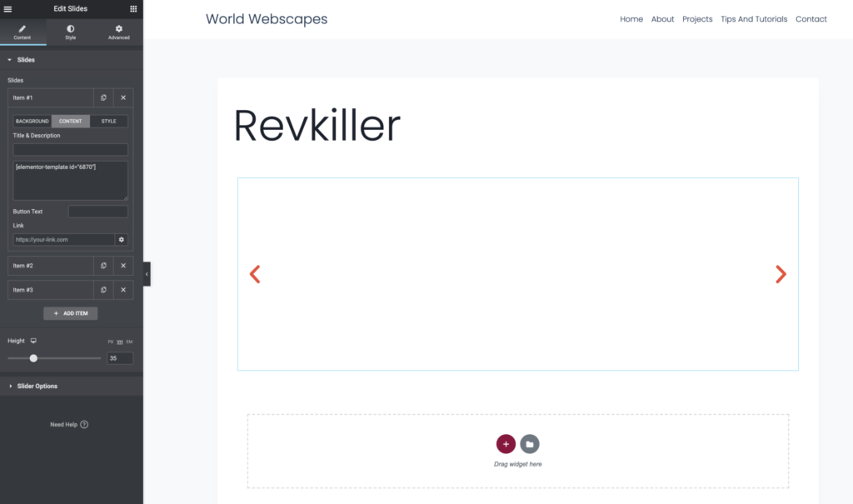Collapse the editor side panel

click(x=147, y=274)
